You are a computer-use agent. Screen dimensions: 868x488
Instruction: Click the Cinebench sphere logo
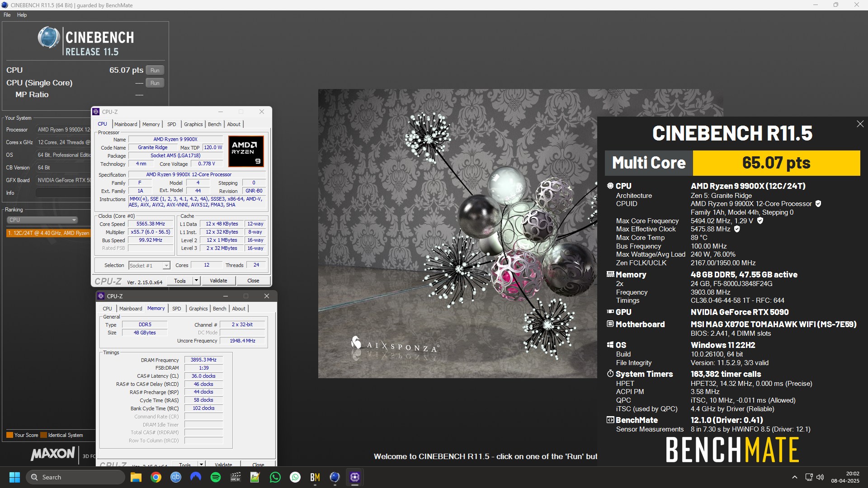tap(49, 38)
